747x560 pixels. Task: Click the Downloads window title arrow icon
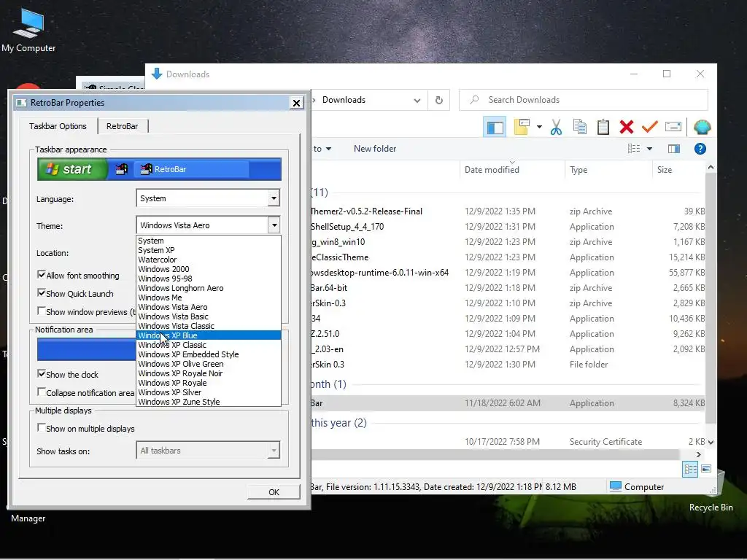click(157, 74)
